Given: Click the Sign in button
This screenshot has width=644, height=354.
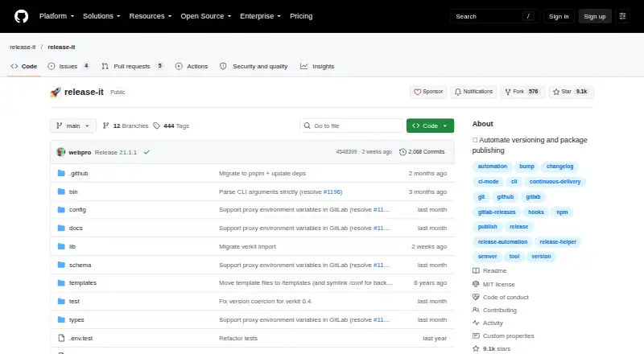Looking at the screenshot, I should click(559, 16).
